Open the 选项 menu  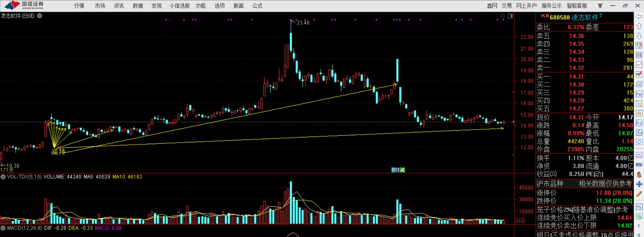(220, 6)
